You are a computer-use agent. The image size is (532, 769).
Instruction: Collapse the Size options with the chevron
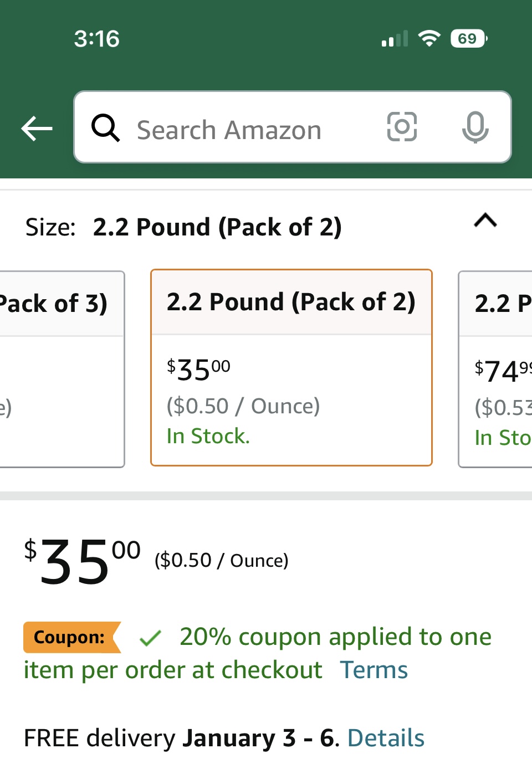pyautogui.click(x=485, y=221)
